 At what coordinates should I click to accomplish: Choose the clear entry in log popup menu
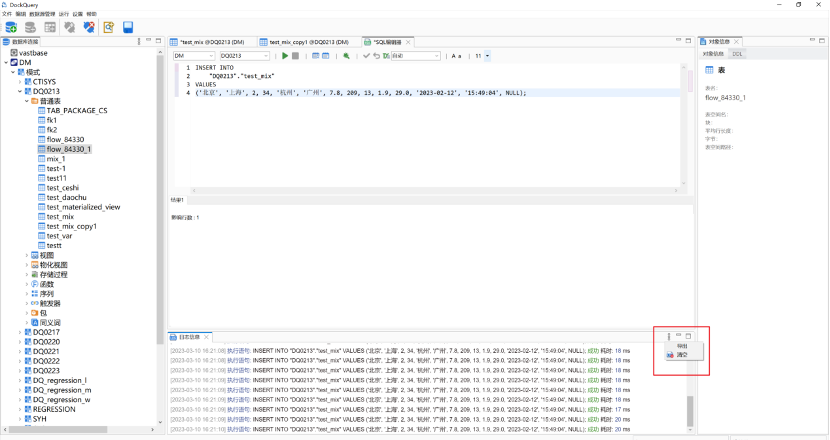pyautogui.click(x=682, y=355)
